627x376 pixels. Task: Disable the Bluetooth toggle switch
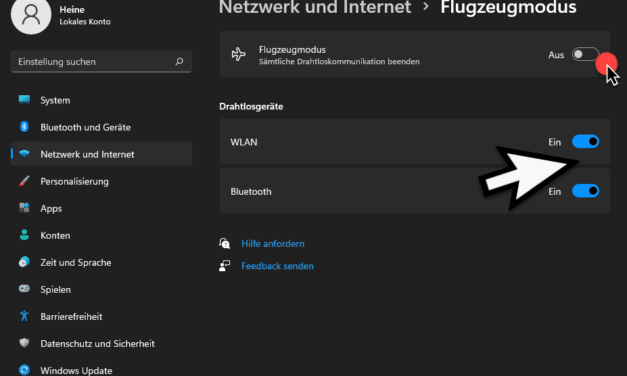click(585, 191)
